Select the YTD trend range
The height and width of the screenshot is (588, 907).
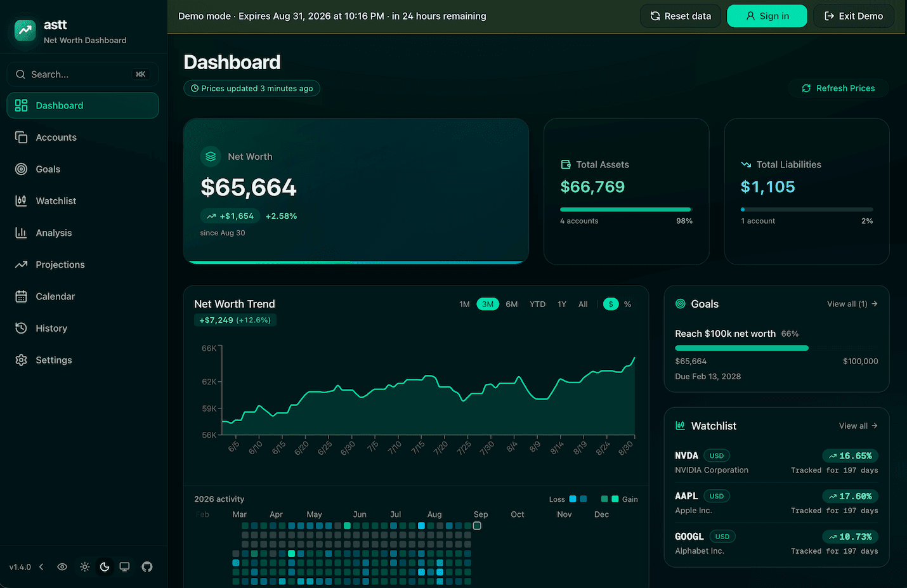point(538,304)
